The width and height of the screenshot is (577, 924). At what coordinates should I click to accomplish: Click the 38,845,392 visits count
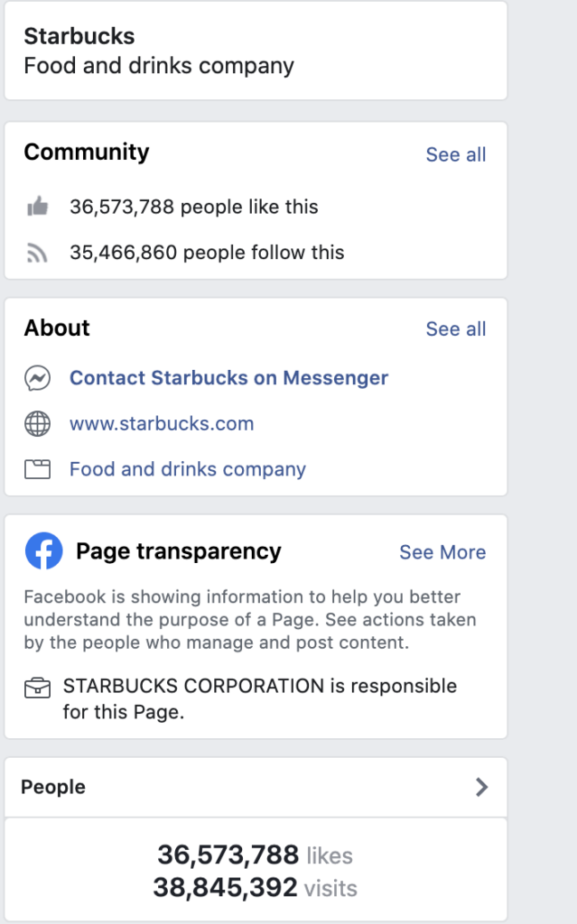point(256,888)
